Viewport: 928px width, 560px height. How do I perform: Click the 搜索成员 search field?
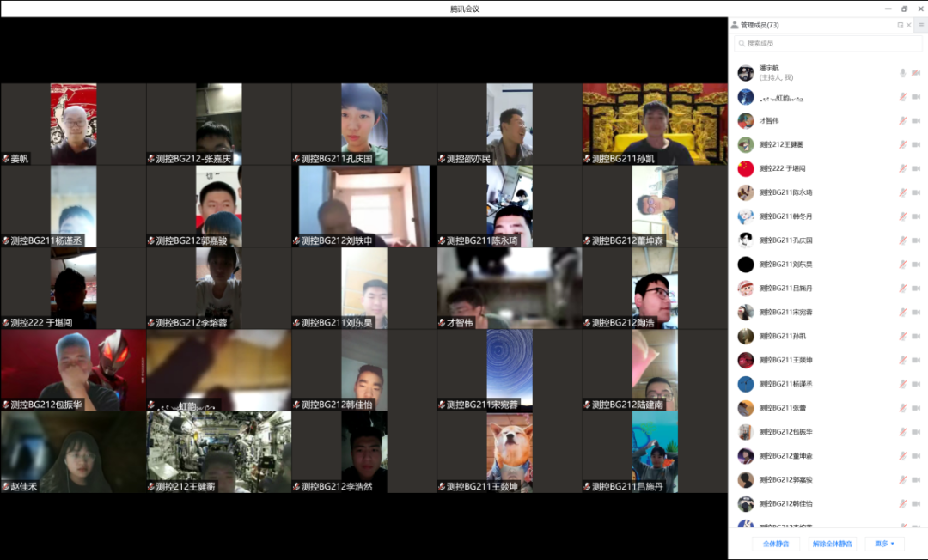click(827, 43)
